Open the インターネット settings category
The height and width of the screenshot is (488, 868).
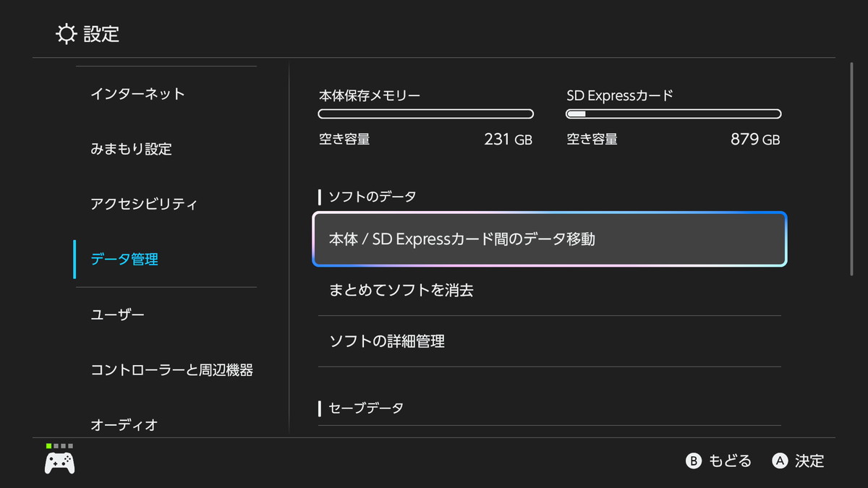tap(137, 94)
